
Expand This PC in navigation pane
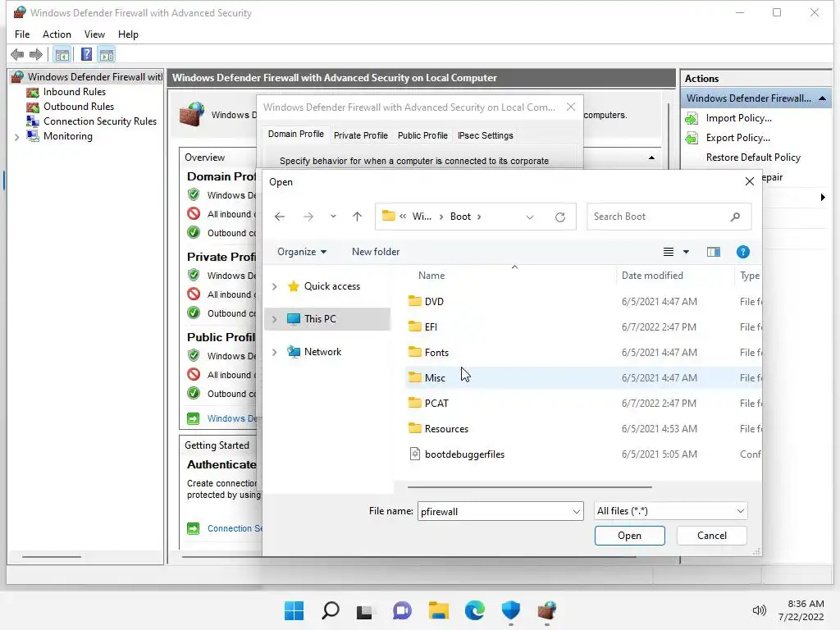point(275,319)
